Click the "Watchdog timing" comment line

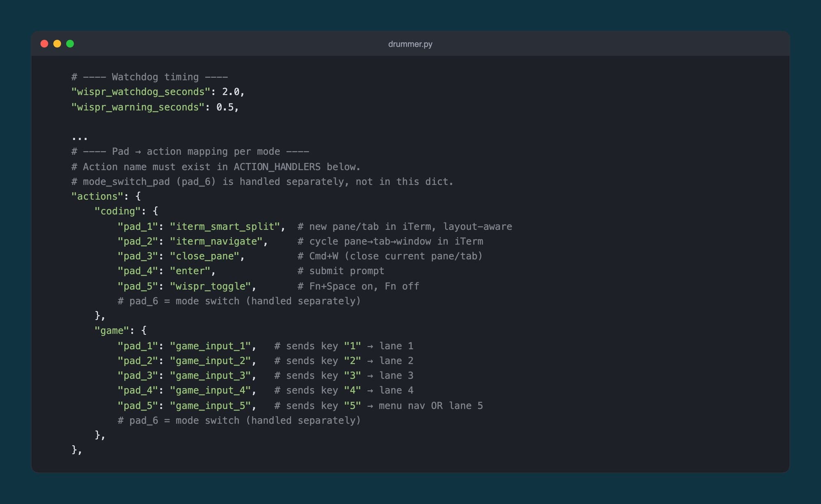pyautogui.click(x=149, y=77)
